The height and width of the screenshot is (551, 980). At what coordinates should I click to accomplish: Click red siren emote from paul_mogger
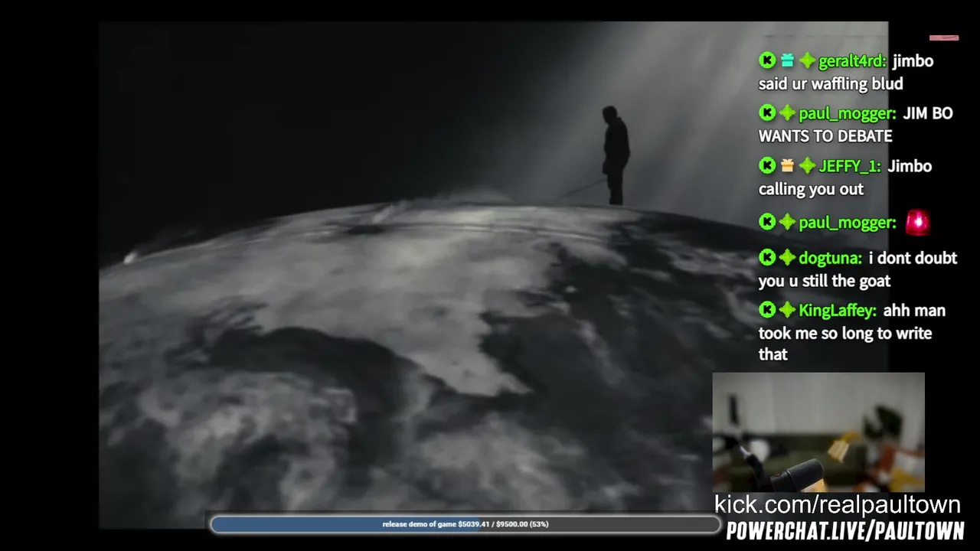click(917, 222)
